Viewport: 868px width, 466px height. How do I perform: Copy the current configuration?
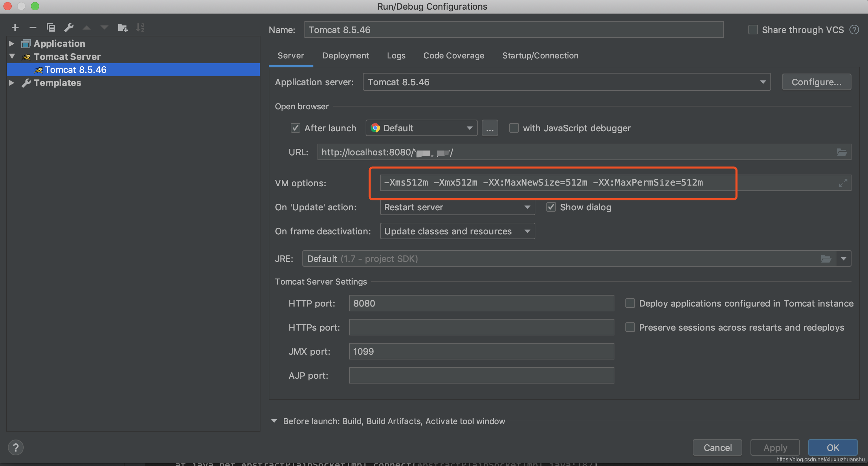click(51, 27)
